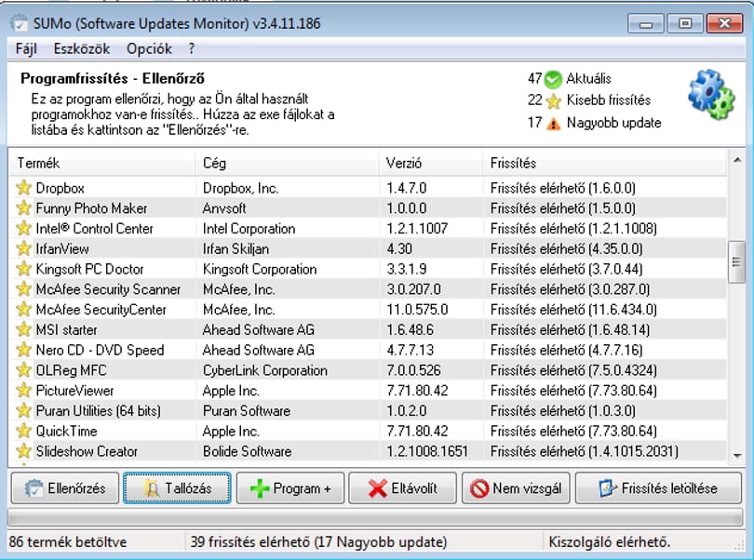This screenshot has width=754, height=560.
Task: Click the progress bar below the buttons
Action: pos(375,518)
